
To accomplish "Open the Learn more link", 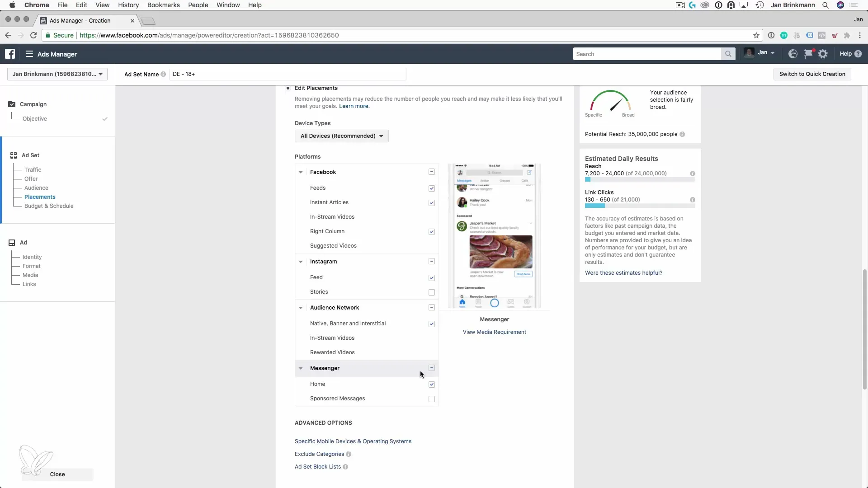I will click(x=354, y=106).
